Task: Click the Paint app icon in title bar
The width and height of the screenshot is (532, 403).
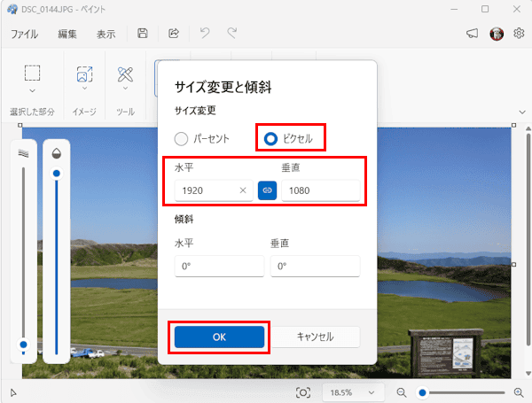Action: pos(12,9)
